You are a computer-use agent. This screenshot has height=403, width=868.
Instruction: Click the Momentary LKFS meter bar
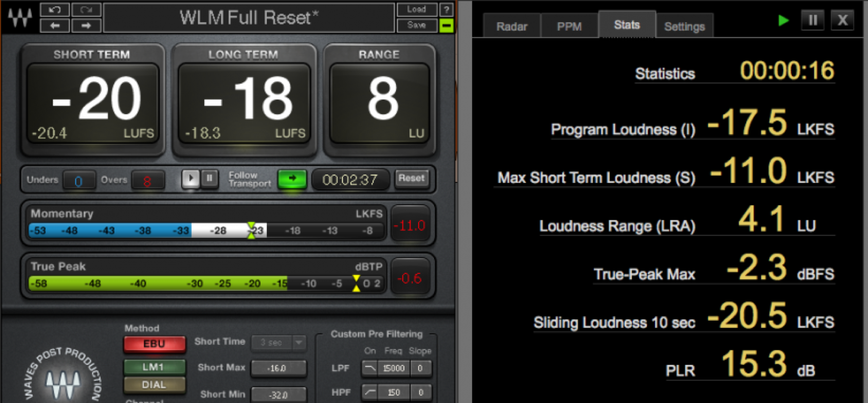[207, 231]
